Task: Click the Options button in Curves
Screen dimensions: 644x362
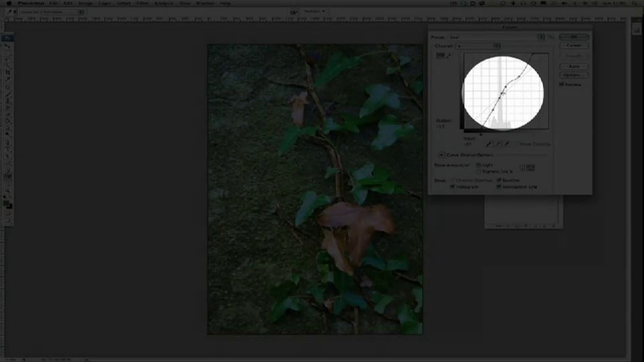Action: pos(574,75)
